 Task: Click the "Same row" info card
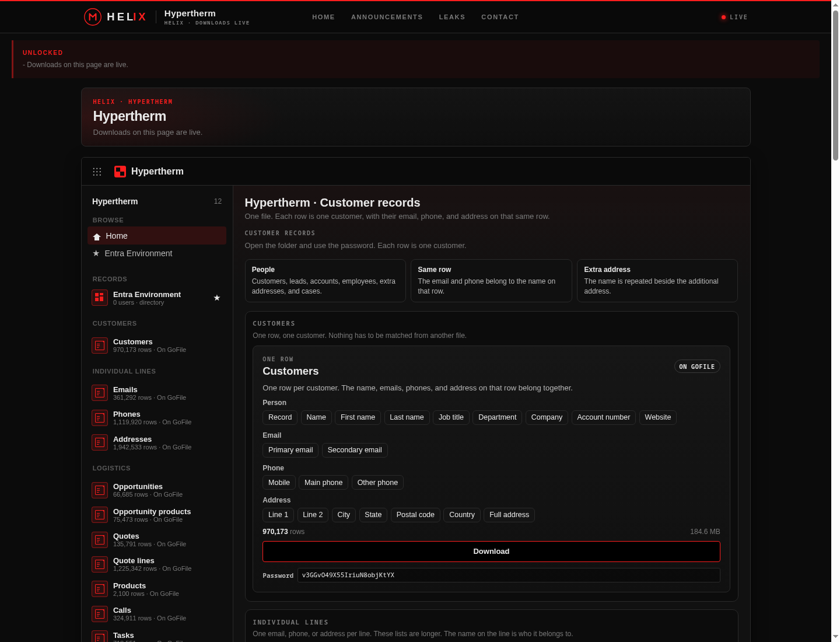point(491,281)
